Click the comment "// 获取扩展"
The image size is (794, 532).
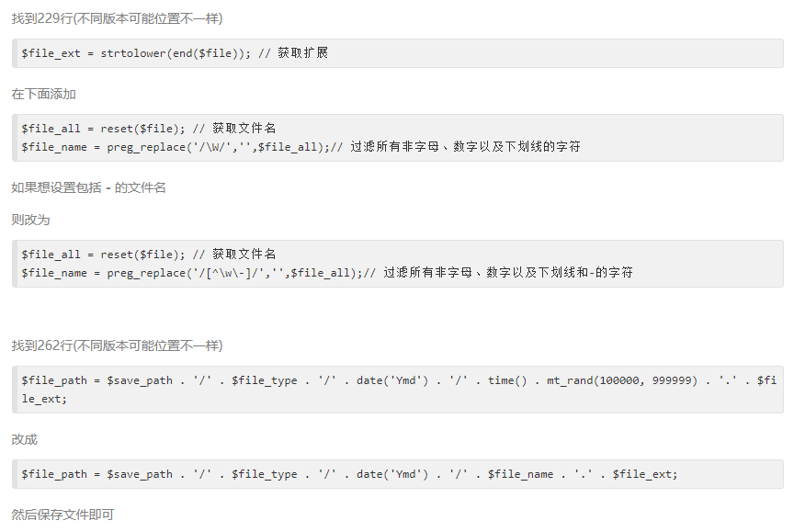292,53
